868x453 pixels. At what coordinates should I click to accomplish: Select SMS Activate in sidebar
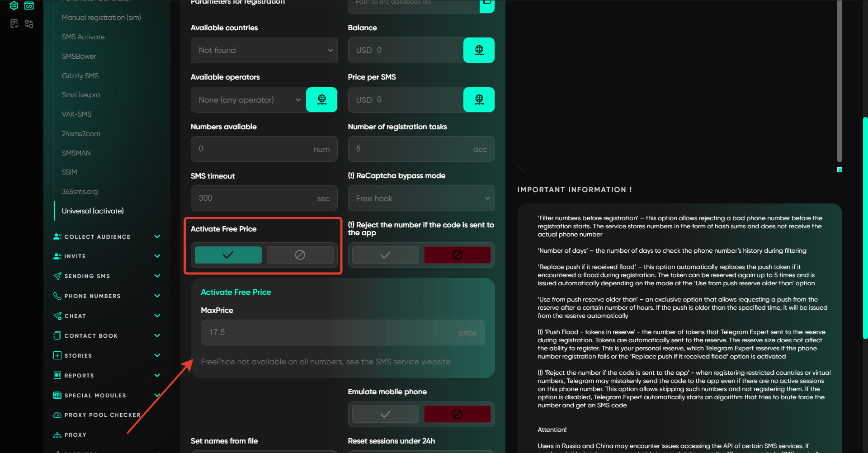[83, 37]
